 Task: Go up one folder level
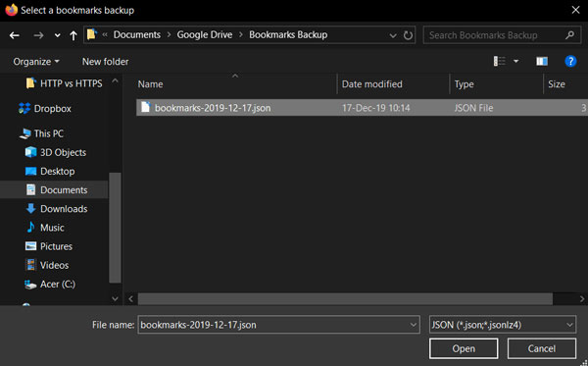73,35
